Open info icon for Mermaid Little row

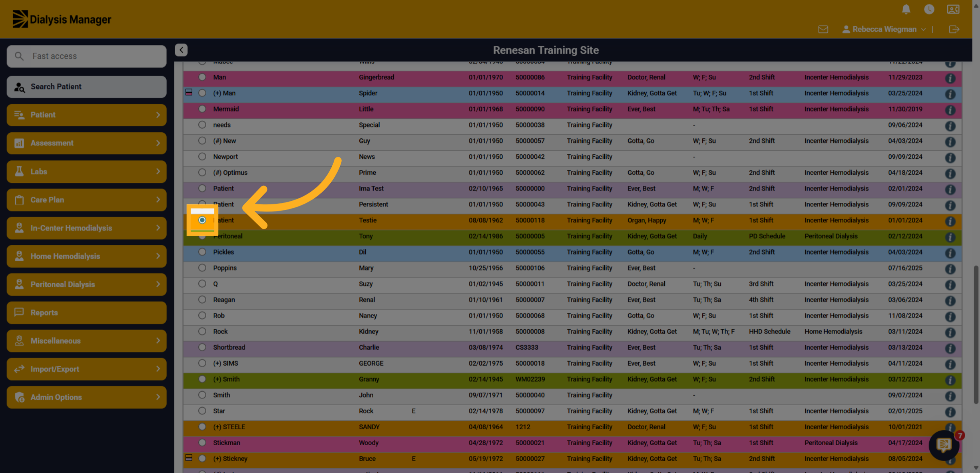(950, 110)
